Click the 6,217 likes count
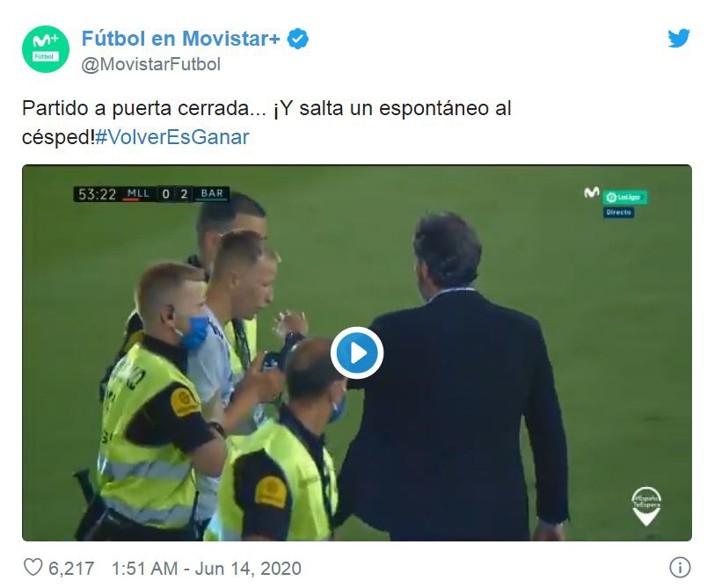Image resolution: width=707 pixels, height=588 pixels. 71,568
